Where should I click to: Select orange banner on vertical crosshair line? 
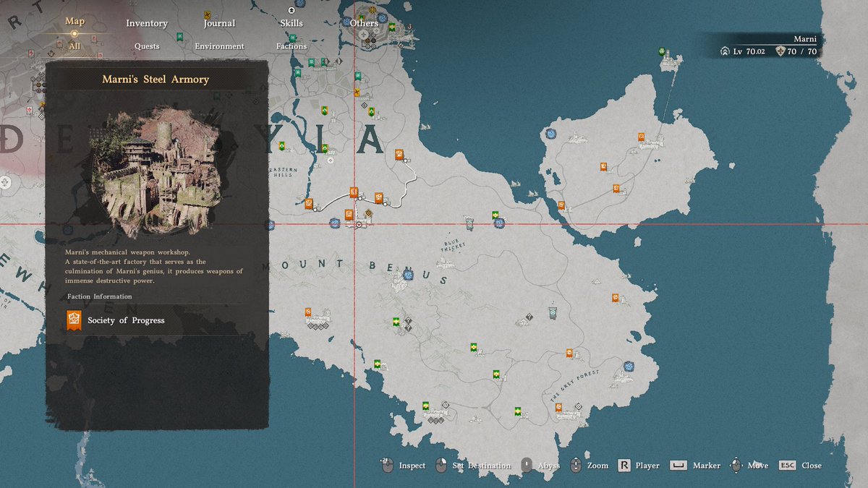click(x=354, y=192)
